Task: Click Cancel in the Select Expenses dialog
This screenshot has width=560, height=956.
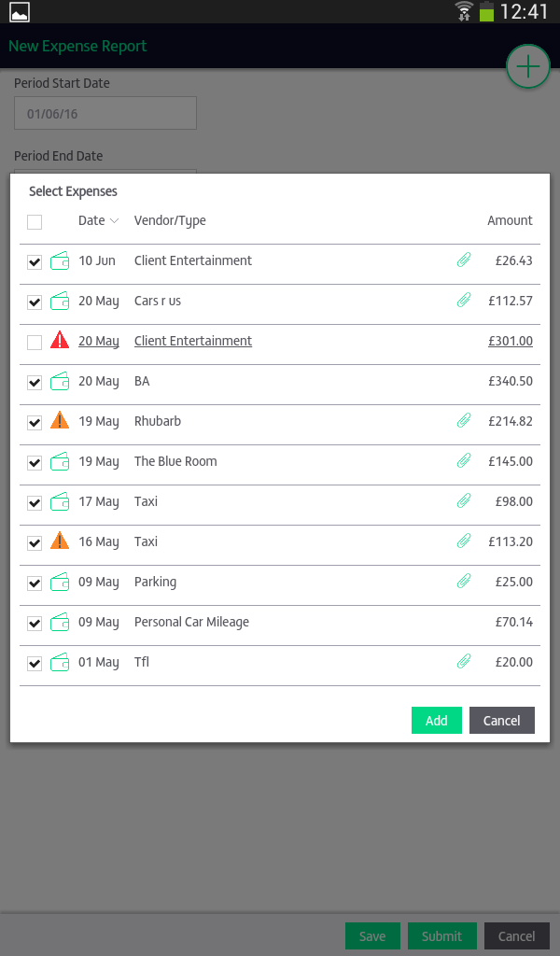Action: (x=501, y=720)
